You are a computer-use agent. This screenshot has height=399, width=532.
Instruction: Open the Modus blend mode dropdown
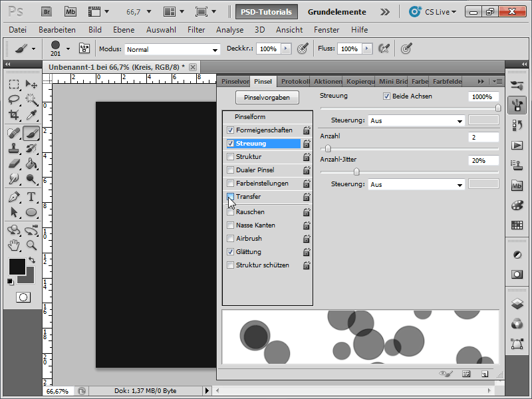point(172,49)
